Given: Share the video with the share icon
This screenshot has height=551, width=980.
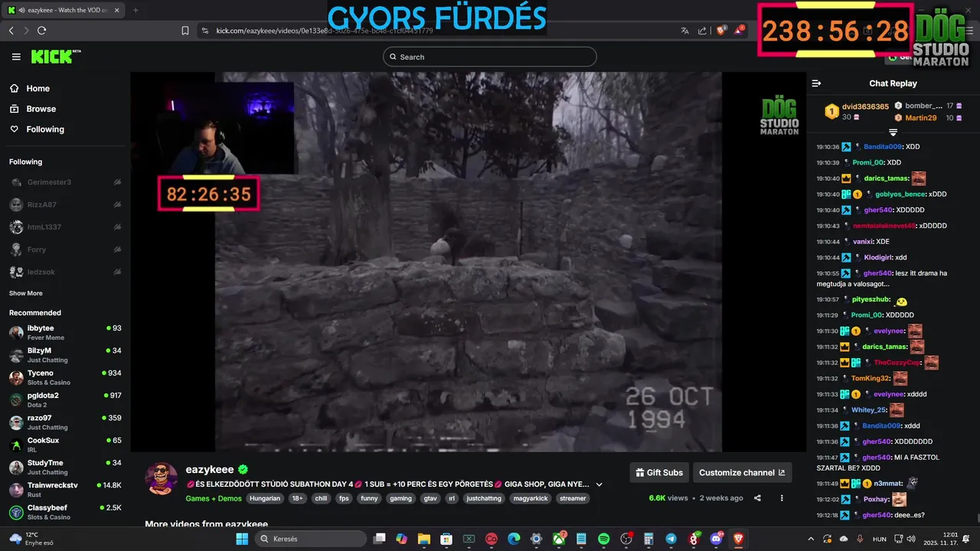Looking at the screenshot, I should coord(757,498).
